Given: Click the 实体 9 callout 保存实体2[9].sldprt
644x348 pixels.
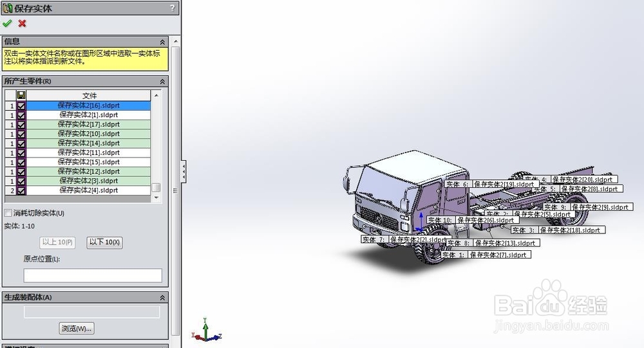Looking at the screenshot, I should (588, 207).
